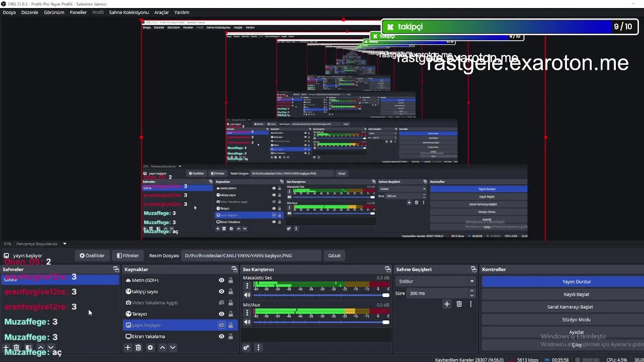Image resolution: width=644 pixels, height=362 pixels.
Task: Add a new scene with plus icon
Action: click(x=6, y=347)
